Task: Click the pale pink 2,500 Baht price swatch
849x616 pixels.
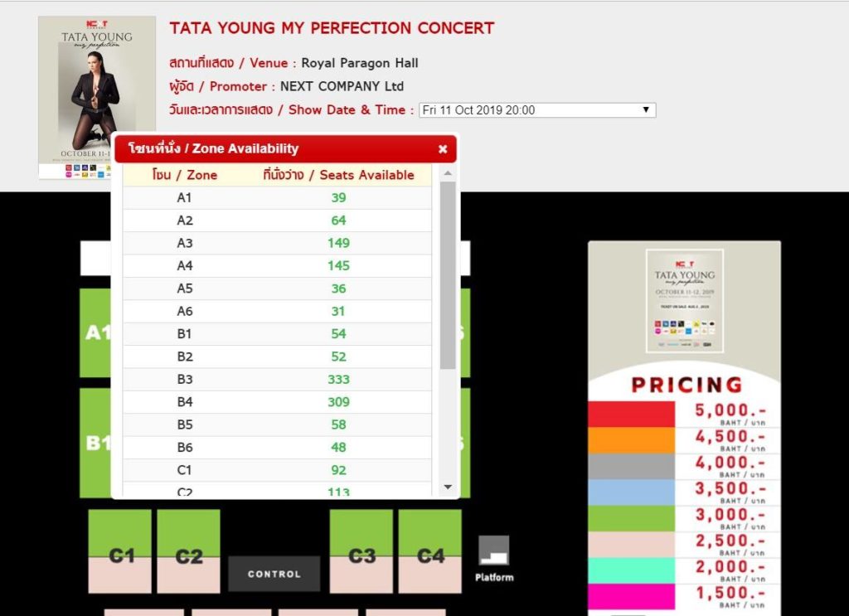Action: click(631, 544)
